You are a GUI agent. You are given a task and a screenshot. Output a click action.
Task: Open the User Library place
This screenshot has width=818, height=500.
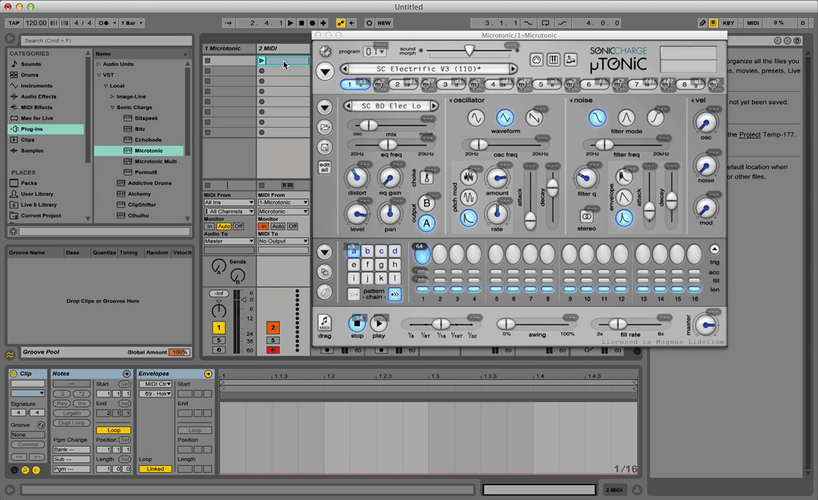click(37, 194)
